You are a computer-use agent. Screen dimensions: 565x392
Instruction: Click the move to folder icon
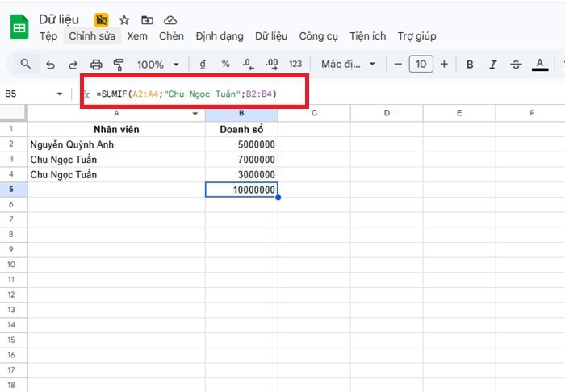click(146, 20)
